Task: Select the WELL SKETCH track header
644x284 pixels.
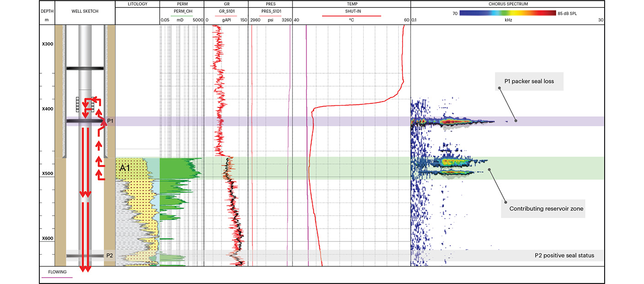Action: tap(85, 10)
